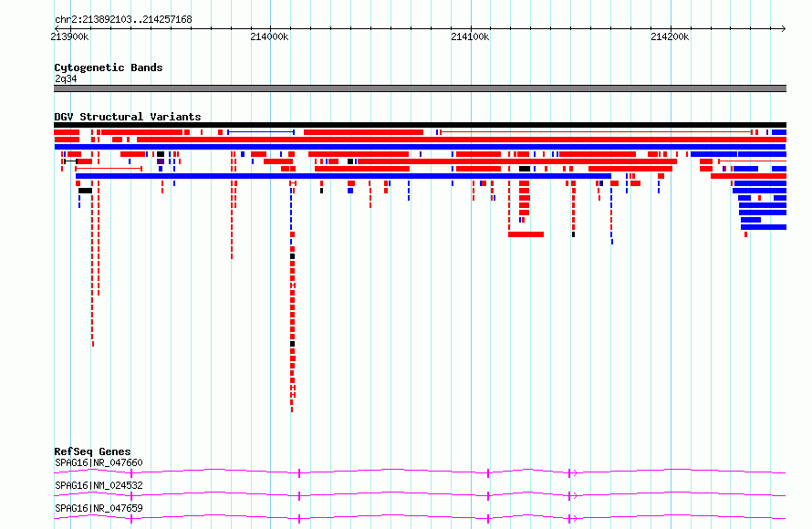Select the Cytogenetic Bands track title
Viewport: 812px width, 529px height.
pos(109,67)
